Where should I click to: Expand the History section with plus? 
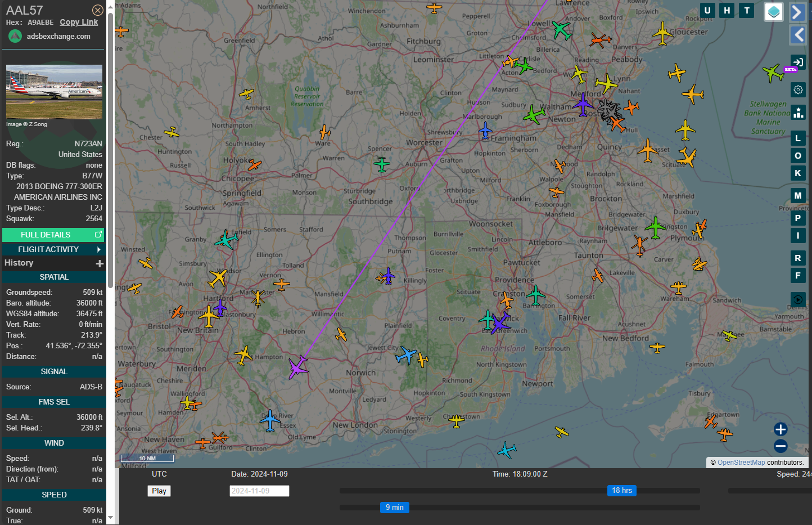(x=100, y=263)
